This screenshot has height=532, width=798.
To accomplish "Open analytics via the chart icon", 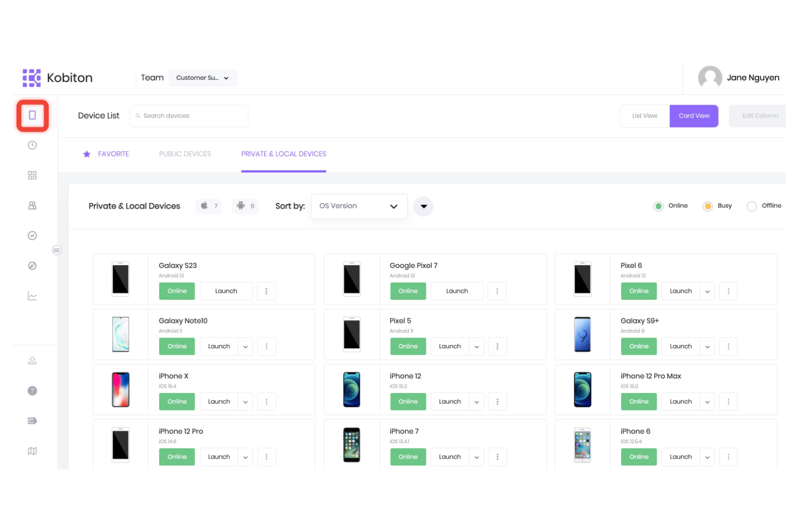I will click(32, 295).
